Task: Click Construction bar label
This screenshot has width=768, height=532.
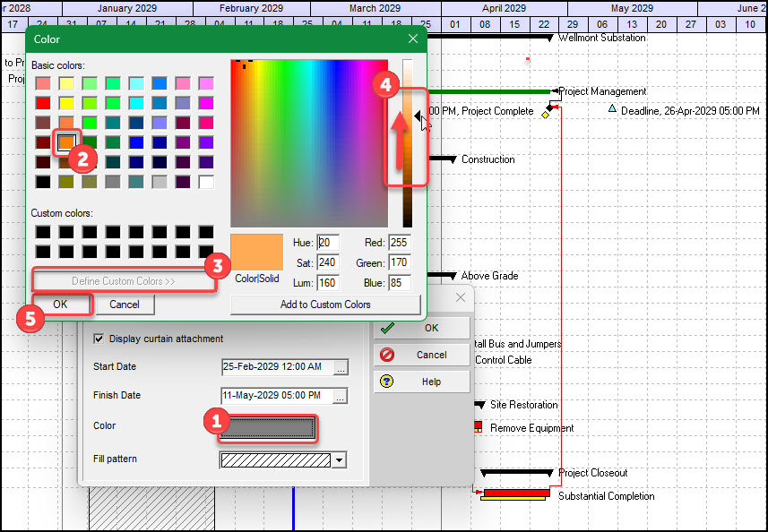Action: pos(488,159)
